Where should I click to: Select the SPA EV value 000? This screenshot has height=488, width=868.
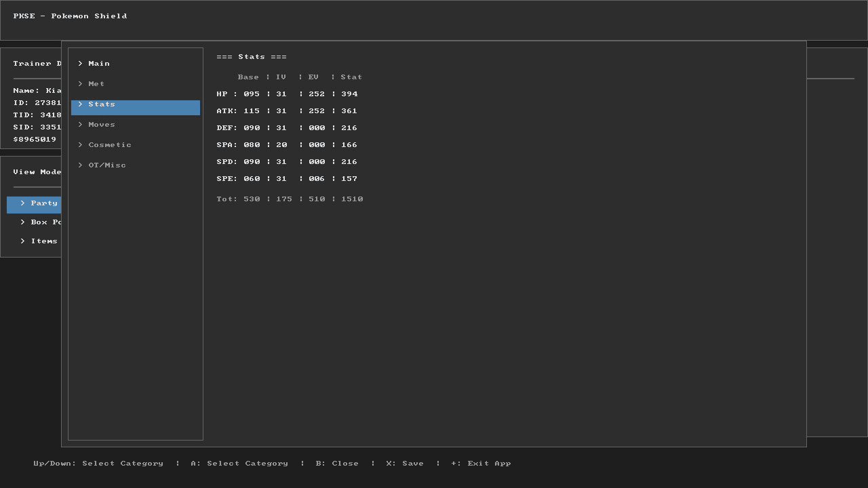pos(317,145)
